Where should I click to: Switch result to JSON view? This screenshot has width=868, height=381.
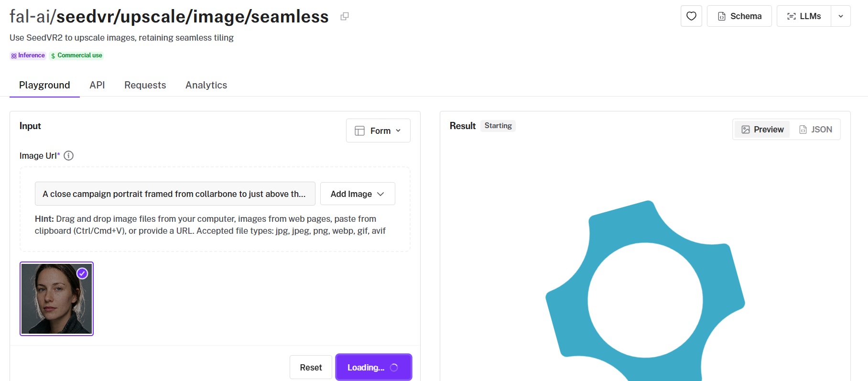pos(815,130)
